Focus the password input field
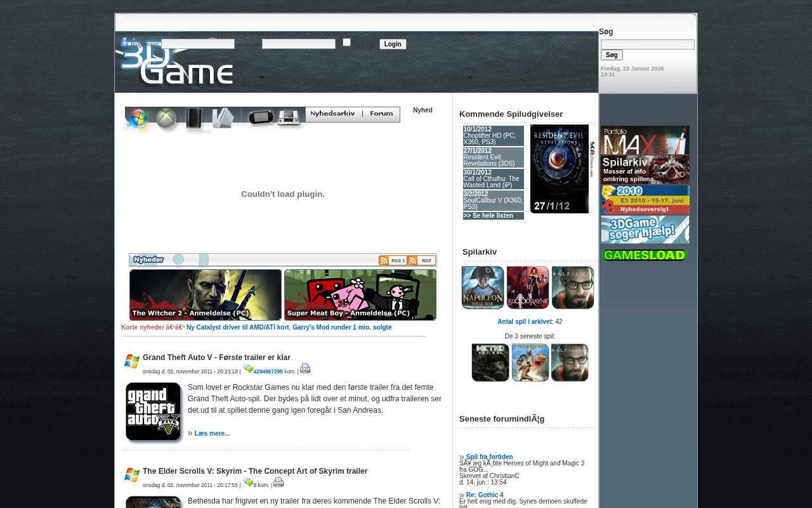This screenshot has height=508, width=812. (x=299, y=44)
